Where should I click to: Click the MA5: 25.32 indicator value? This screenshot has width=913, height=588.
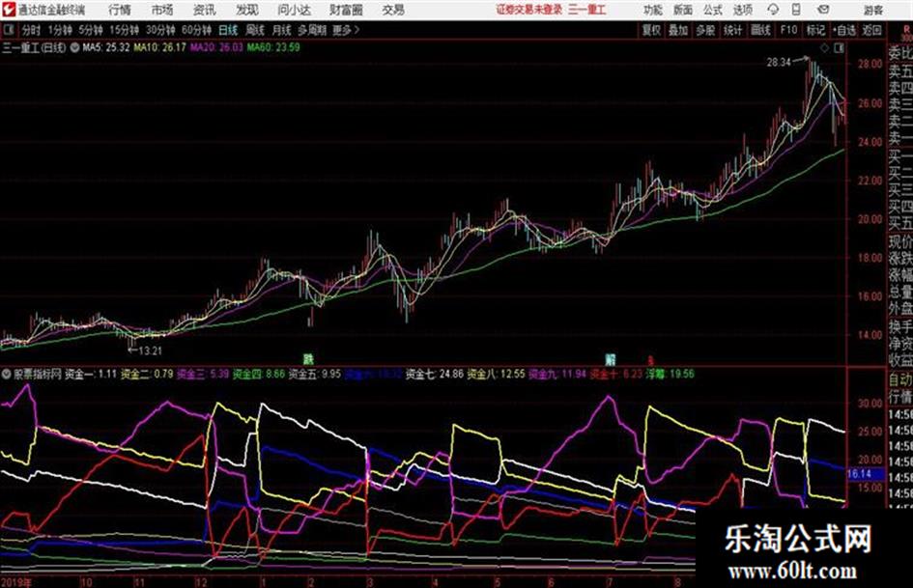[106, 47]
